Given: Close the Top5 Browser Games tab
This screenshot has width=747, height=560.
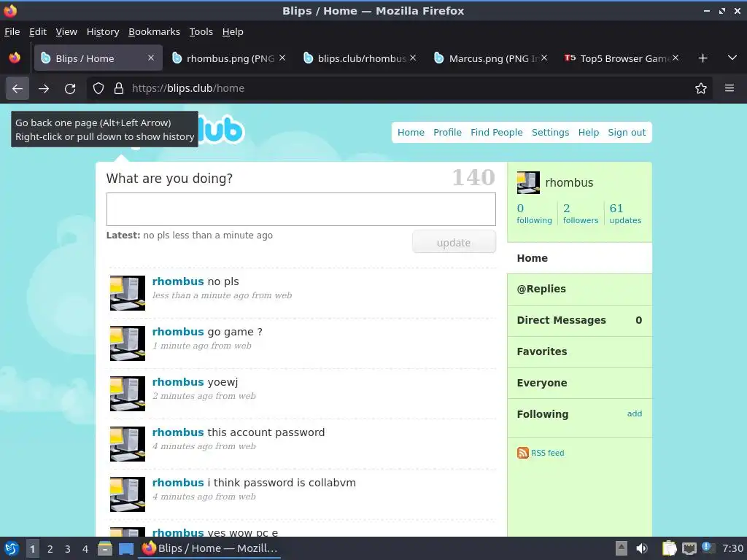Looking at the screenshot, I should click(x=675, y=58).
